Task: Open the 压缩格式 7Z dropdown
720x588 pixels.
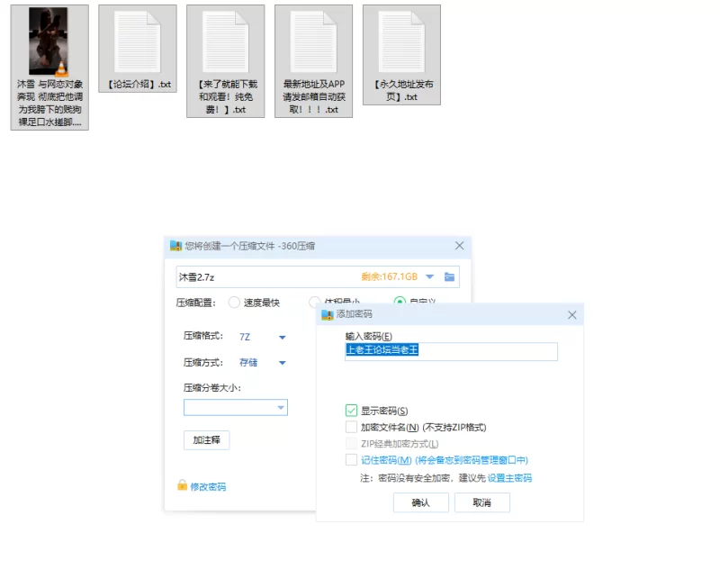Action: pos(282,337)
